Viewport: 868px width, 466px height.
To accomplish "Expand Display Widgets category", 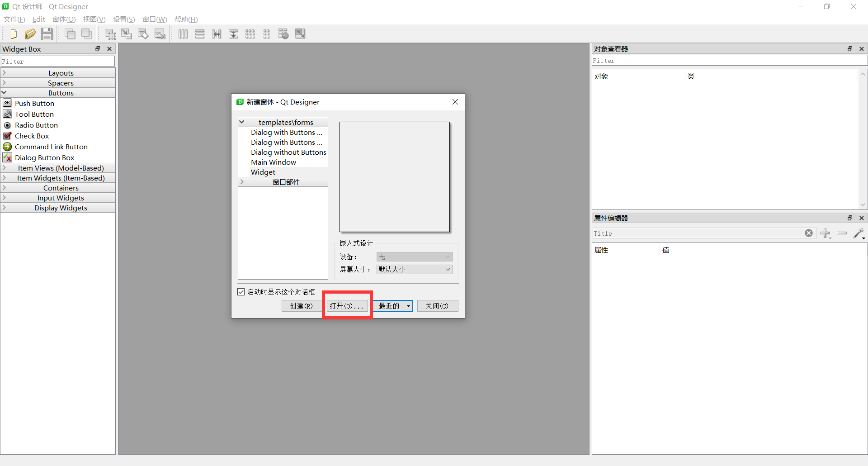I will tap(58, 208).
